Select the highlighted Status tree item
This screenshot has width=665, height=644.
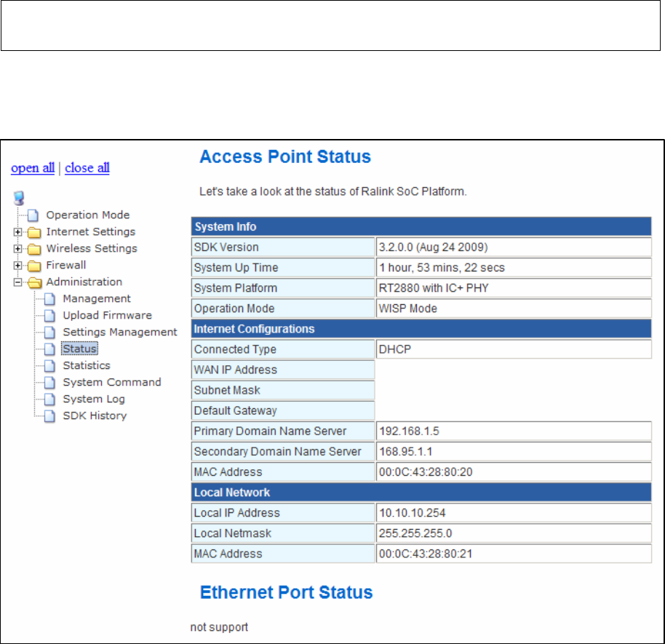[80, 349]
